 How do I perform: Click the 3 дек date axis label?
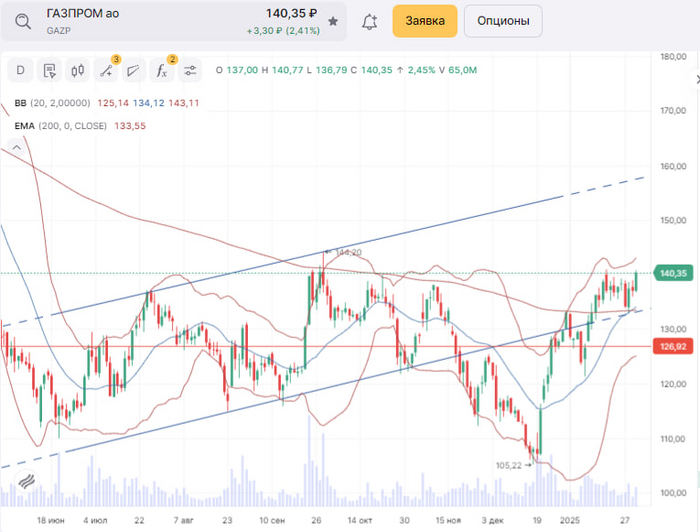pyautogui.click(x=492, y=520)
